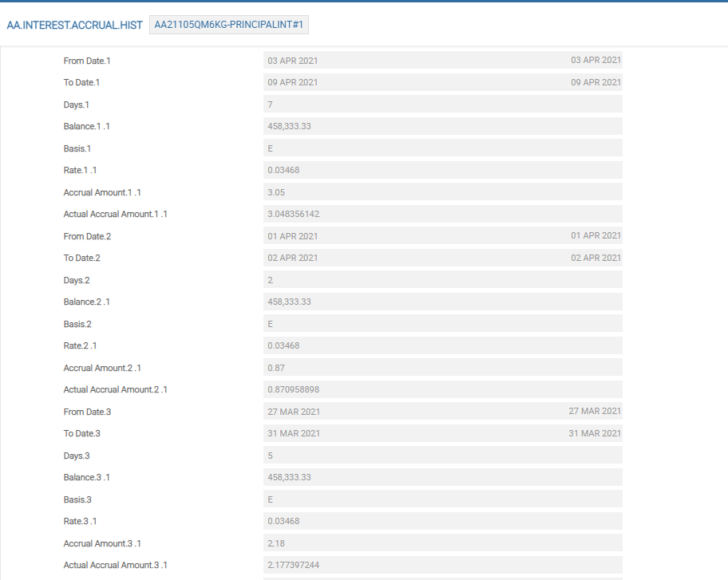Click the Rate.2 .1 field

coord(442,345)
